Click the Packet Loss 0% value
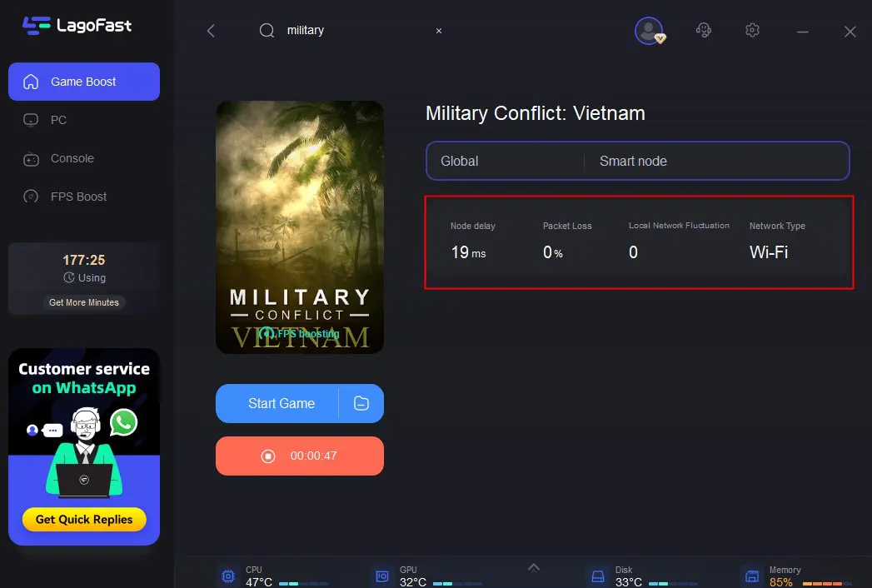This screenshot has height=588, width=872. click(553, 252)
